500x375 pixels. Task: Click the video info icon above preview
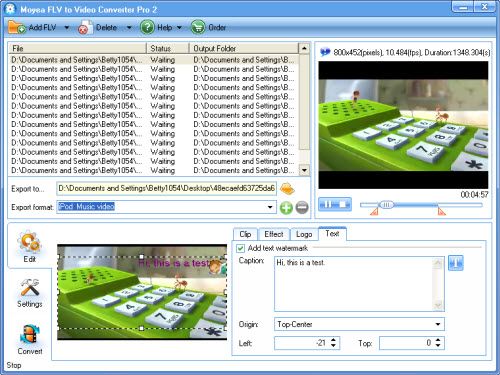coord(325,52)
